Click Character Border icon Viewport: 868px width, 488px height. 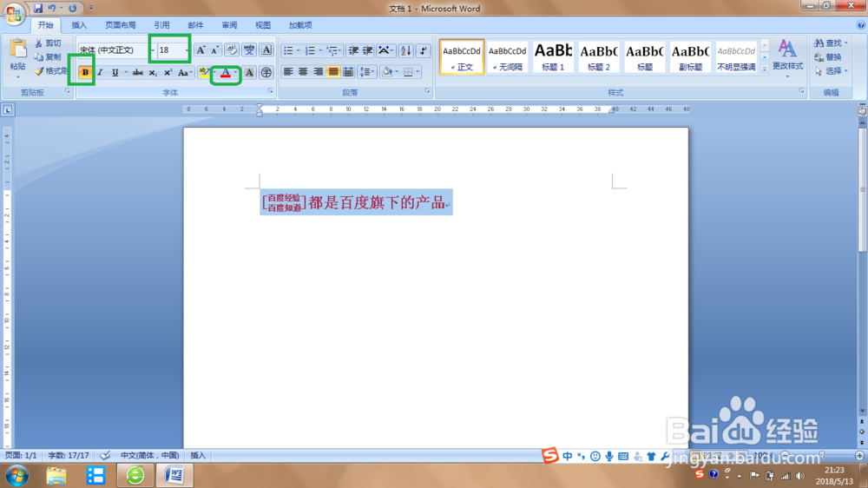click(266, 49)
